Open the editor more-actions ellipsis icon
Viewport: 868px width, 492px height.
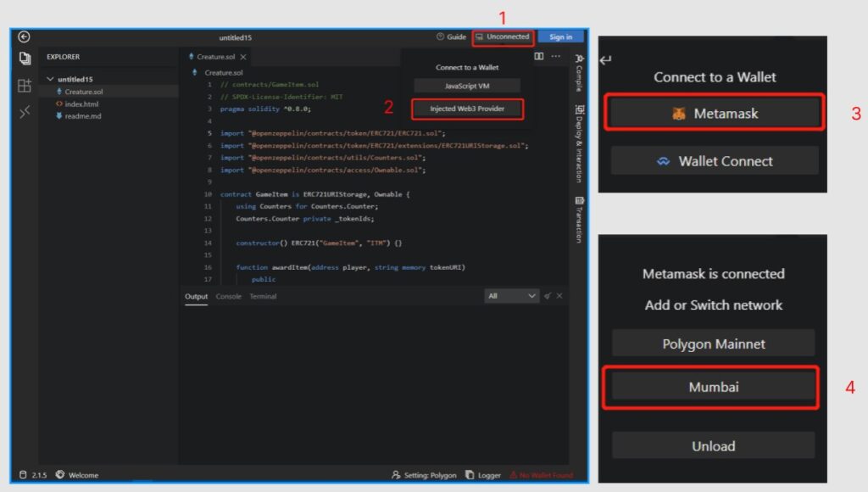click(x=556, y=57)
